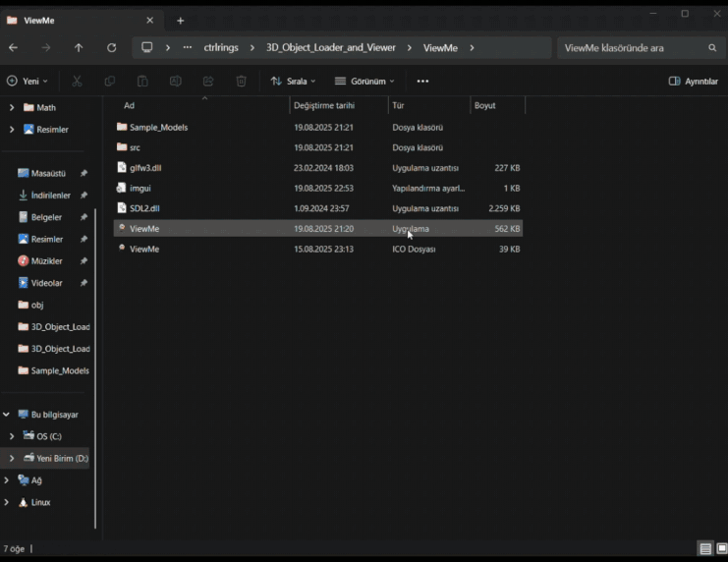This screenshot has width=728, height=562.
Task: Expand the Linux node
Action: click(x=7, y=502)
